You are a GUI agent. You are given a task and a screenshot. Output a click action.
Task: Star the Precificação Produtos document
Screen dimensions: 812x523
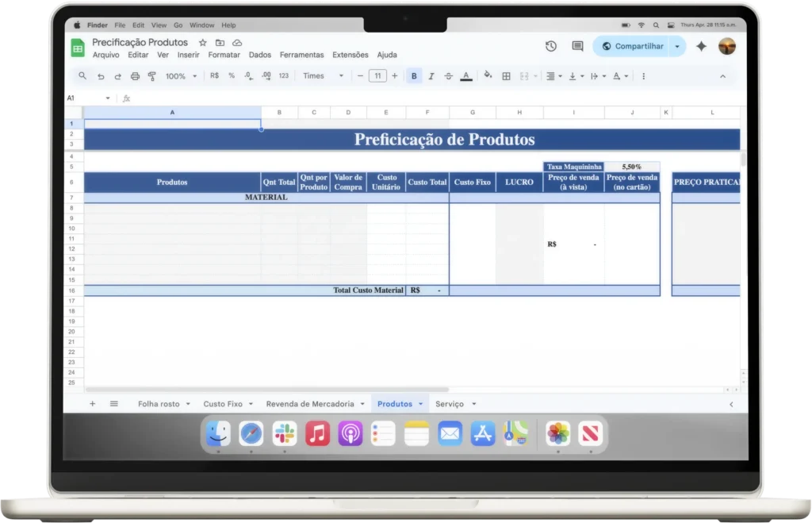tap(202, 43)
